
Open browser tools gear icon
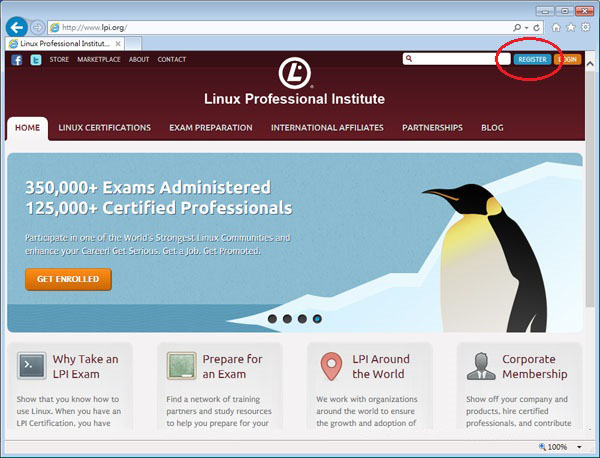585,27
